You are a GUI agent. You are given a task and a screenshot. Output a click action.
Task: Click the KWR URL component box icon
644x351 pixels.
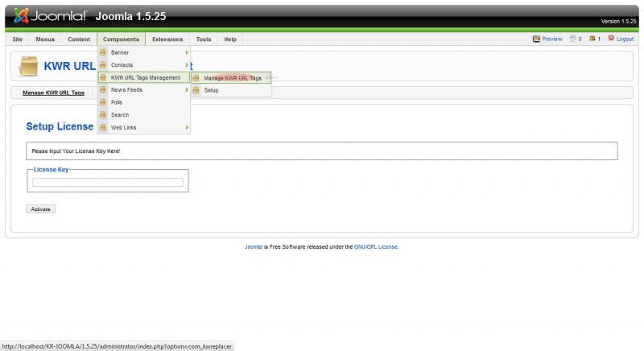click(x=29, y=66)
